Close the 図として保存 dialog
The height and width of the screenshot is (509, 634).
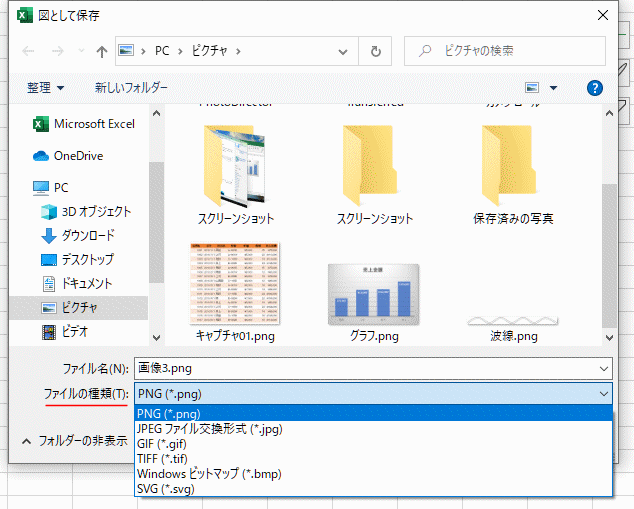pyautogui.click(x=602, y=15)
